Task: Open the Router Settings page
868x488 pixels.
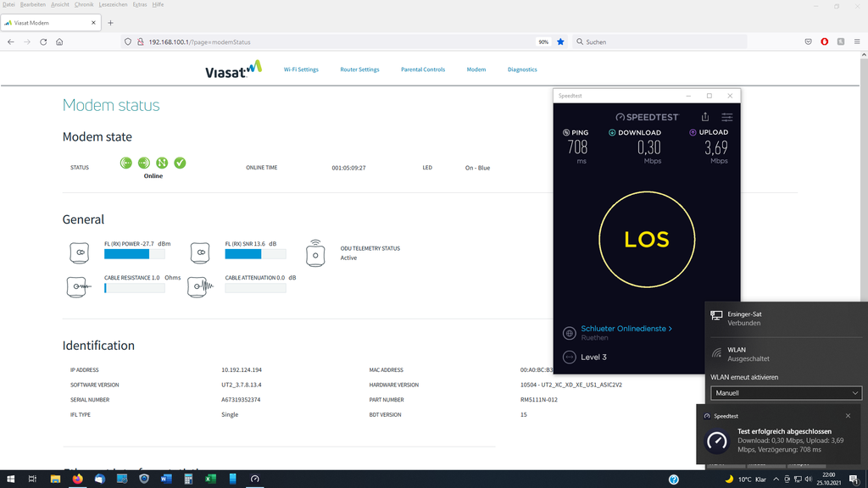Action: click(359, 69)
